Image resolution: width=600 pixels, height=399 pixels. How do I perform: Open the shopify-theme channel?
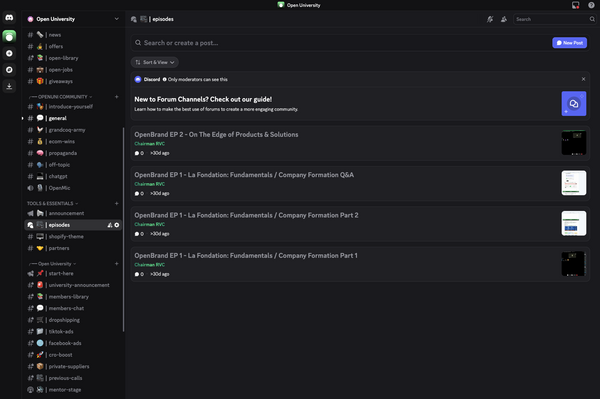[73, 236]
